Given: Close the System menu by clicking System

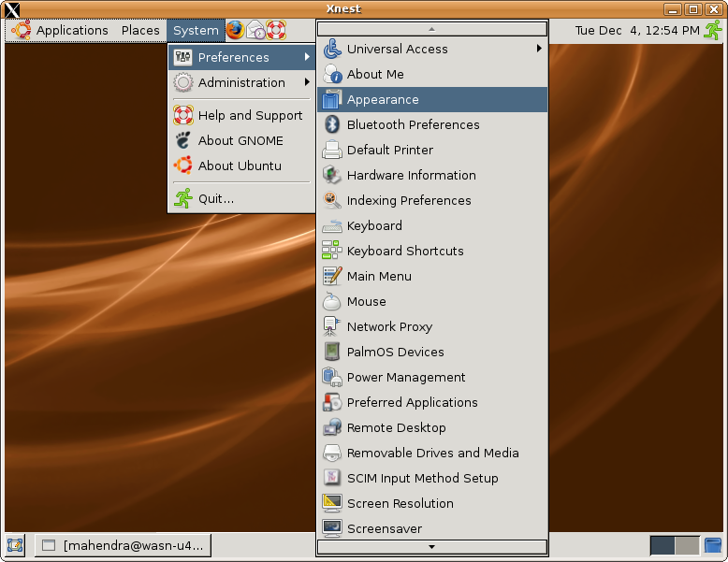Looking at the screenshot, I should click(x=196, y=30).
